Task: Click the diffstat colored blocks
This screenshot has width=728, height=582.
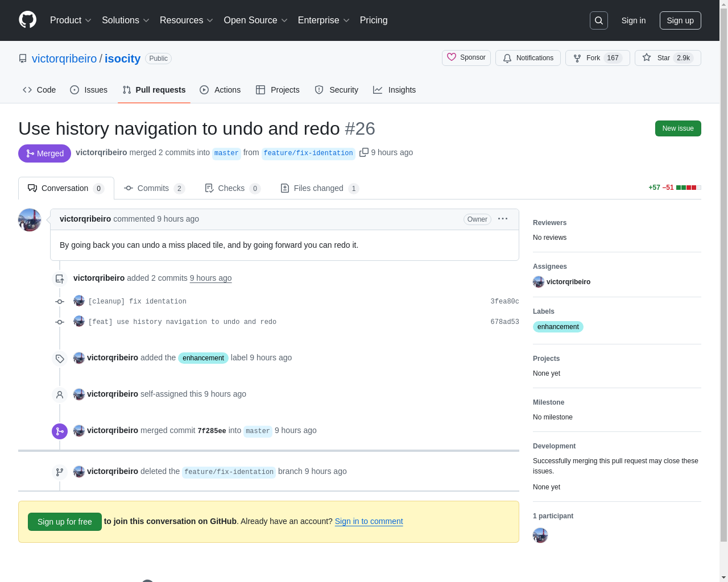Action: pos(688,188)
